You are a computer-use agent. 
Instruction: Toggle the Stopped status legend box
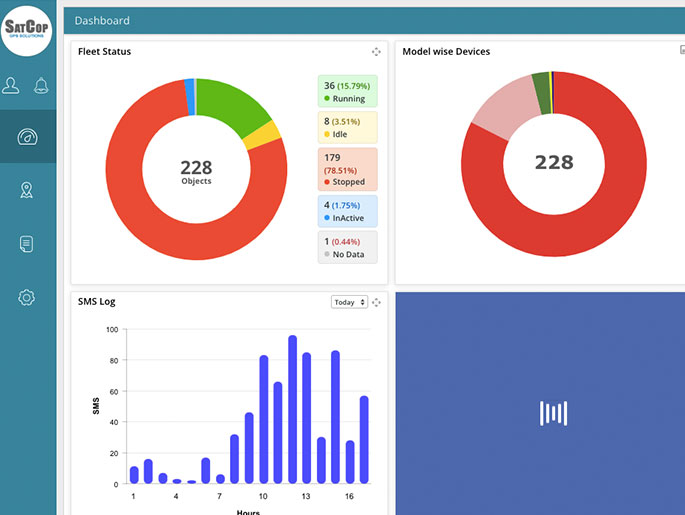tap(347, 169)
